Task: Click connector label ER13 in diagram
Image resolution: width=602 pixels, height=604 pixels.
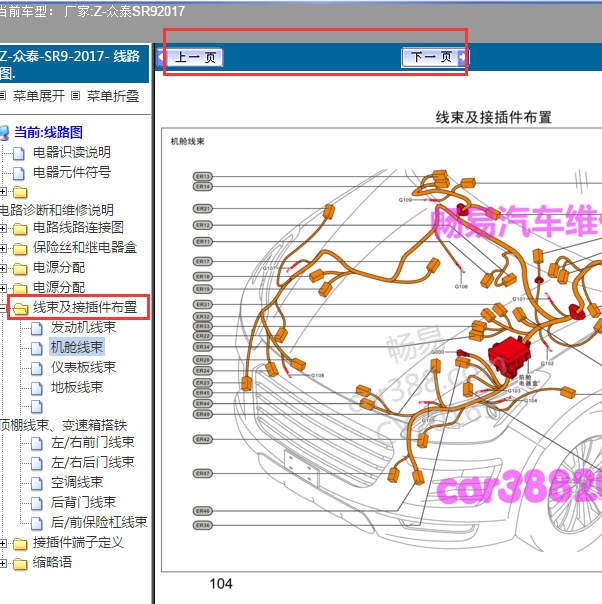Action: [203, 176]
